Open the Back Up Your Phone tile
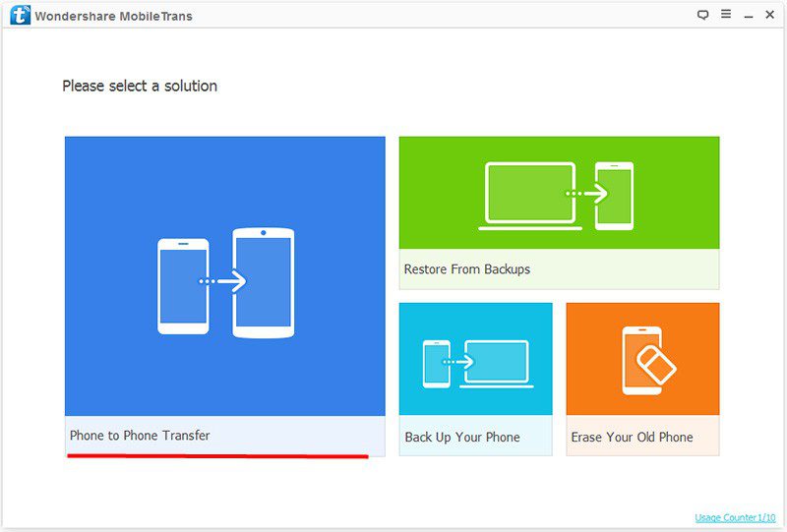Image resolution: width=787 pixels, height=532 pixels. (x=475, y=379)
